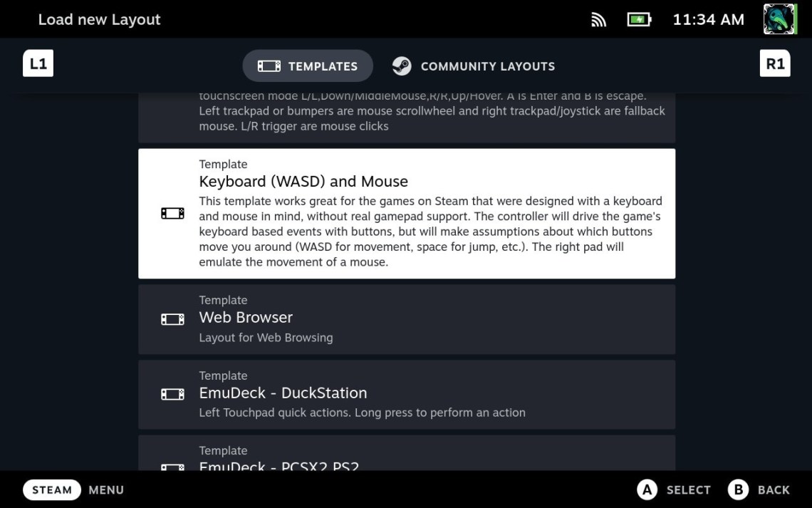
Task: Switch to the Templates tab
Action: [308, 66]
